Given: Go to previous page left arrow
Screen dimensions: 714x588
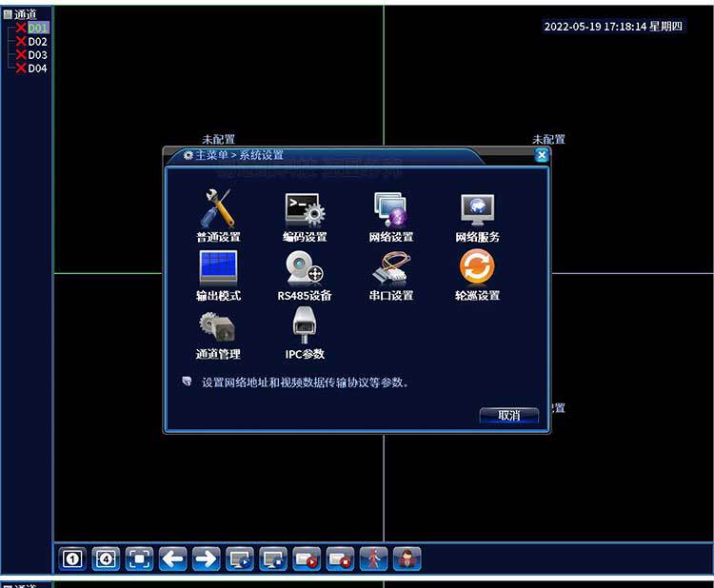Looking at the screenshot, I should click(173, 559).
